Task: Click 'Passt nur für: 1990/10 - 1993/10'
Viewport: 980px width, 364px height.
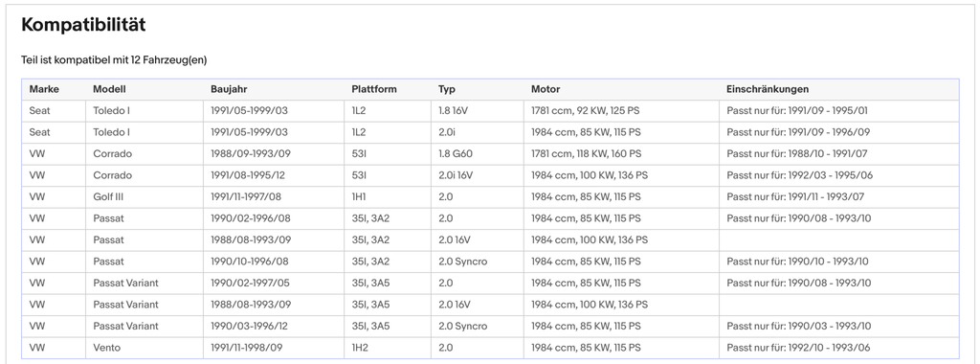Action: [797, 262]
